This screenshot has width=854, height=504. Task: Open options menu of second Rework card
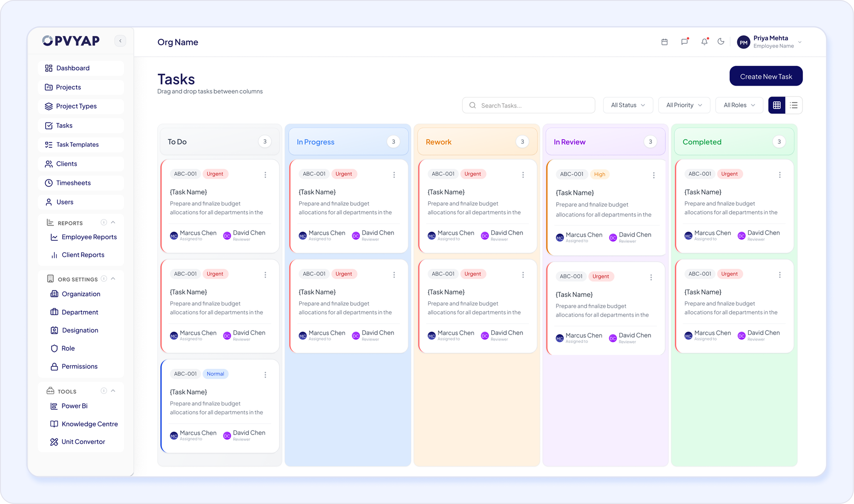[523, 275]
